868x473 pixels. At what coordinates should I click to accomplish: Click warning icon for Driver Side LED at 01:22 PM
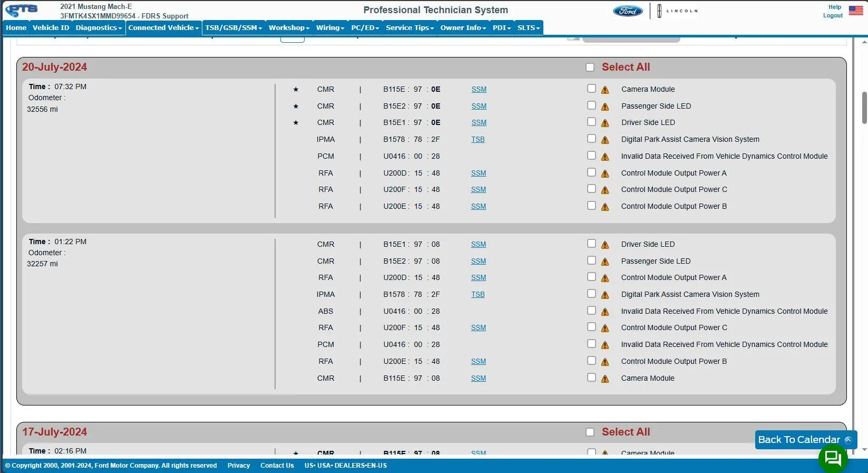605,245
